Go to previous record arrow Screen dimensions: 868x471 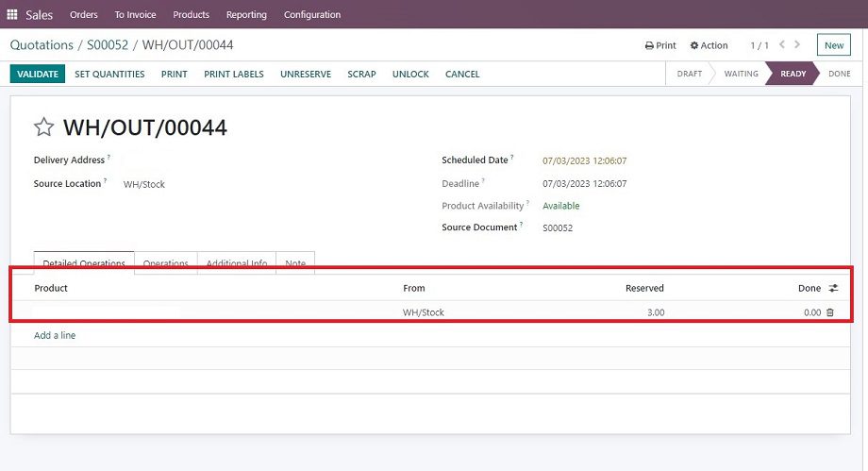781,44
